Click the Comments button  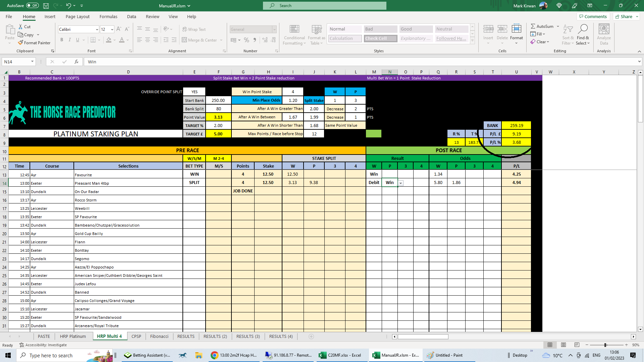tap(593, 16)
